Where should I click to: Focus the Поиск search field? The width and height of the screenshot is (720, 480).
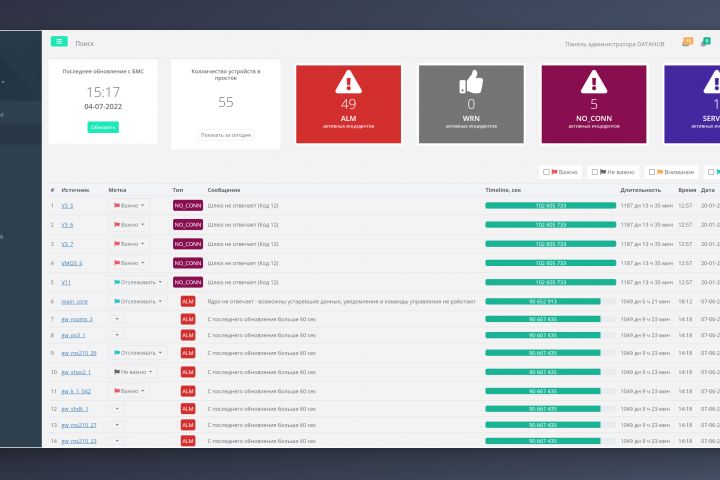pos(84,44)
